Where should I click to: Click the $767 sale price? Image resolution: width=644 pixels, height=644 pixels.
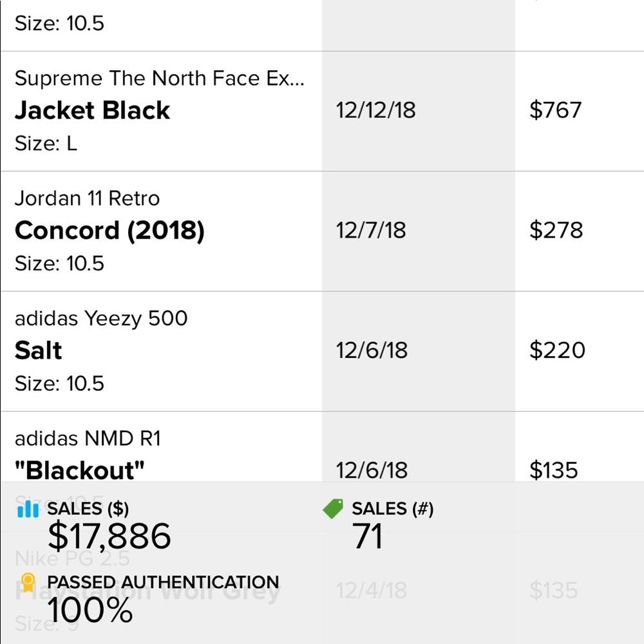tap(555, 110)
